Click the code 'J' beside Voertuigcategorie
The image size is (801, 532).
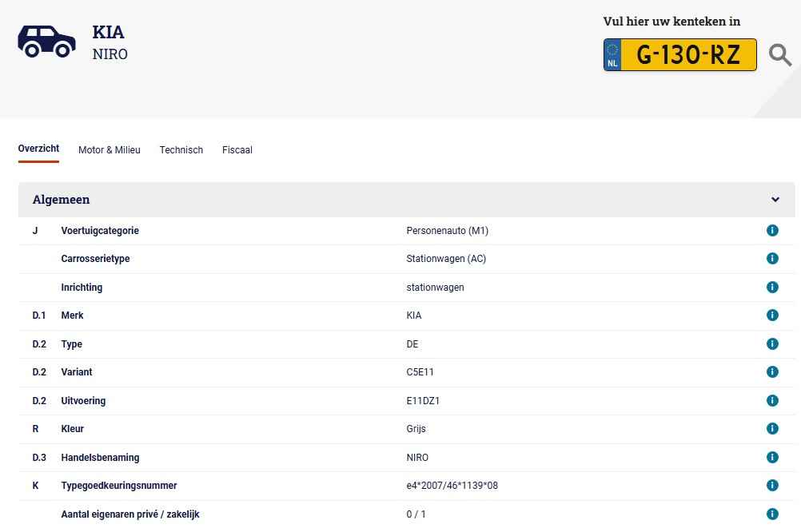[x=35, y=231]
